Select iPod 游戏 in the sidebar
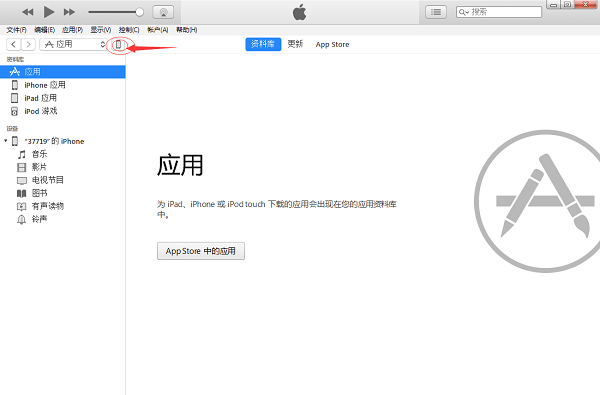Image resolution: width=600 pixels, height=395 pixels. 63,111
